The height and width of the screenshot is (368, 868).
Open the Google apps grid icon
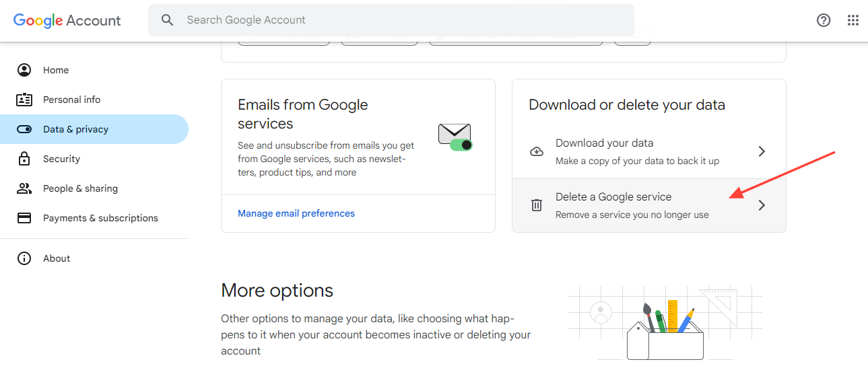pos(853,20)
